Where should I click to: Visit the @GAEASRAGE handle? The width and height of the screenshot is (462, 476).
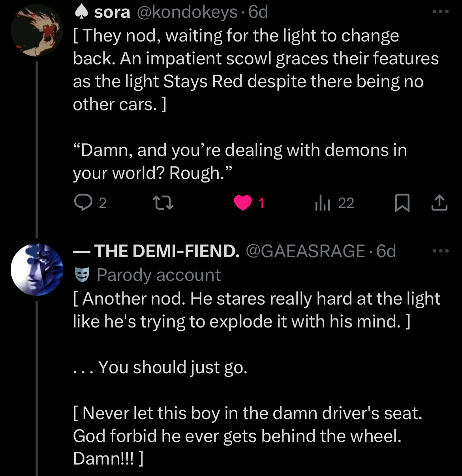click(305, 251)
